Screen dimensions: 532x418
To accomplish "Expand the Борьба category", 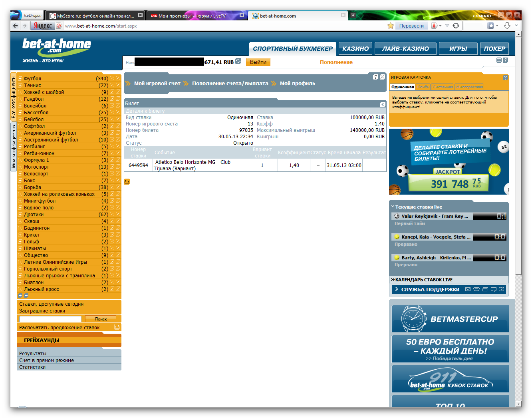I will (20, 187).
